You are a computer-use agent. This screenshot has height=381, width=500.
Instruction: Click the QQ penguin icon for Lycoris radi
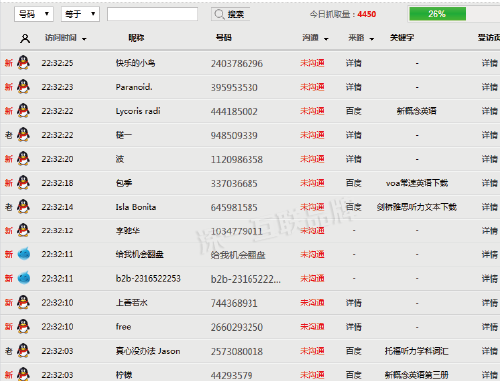pos(23,110)
